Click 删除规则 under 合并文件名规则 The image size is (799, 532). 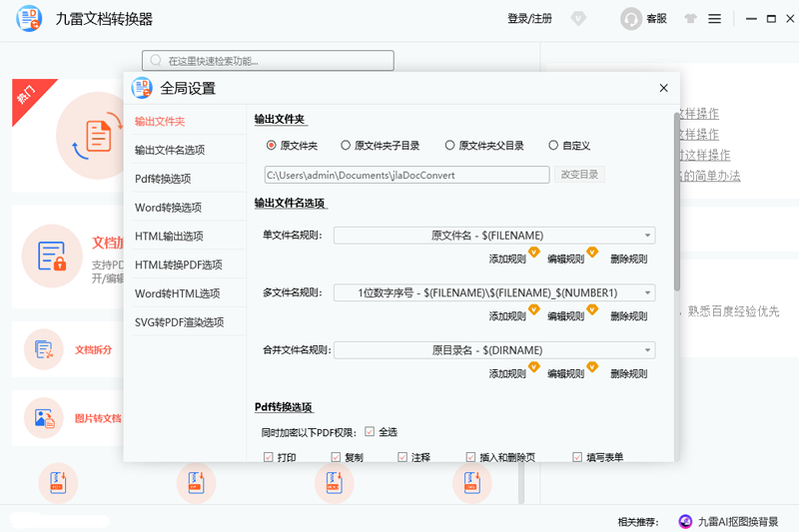coord(629,374)
